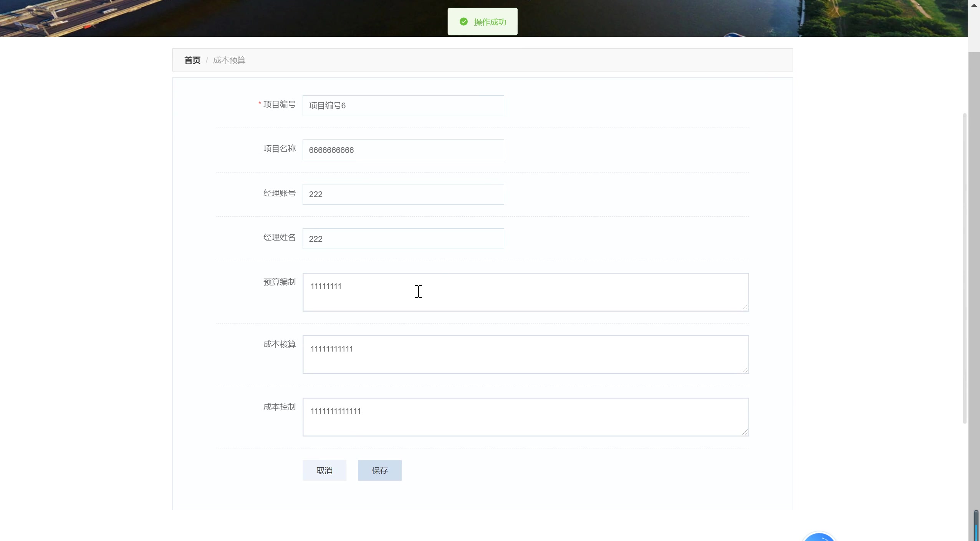Click the 操作成功 toast message
This screenshot has height=541, width=980.
point(490,22)
